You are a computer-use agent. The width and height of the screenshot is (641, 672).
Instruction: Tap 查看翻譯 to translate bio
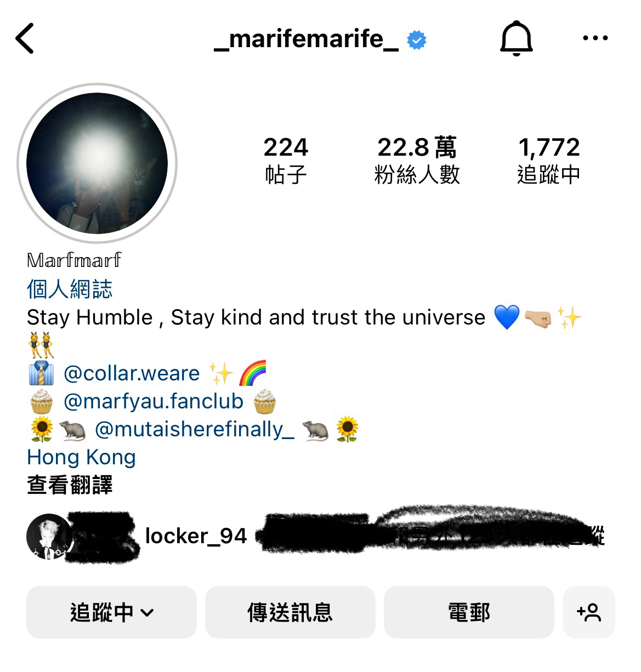click(x=70, y=485)
